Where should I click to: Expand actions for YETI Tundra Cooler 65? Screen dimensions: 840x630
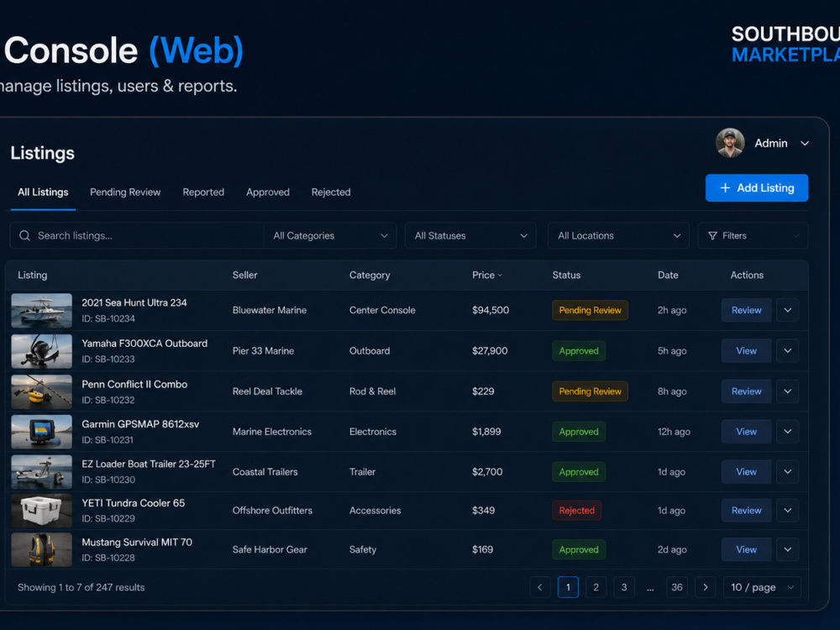coord(788,511)
